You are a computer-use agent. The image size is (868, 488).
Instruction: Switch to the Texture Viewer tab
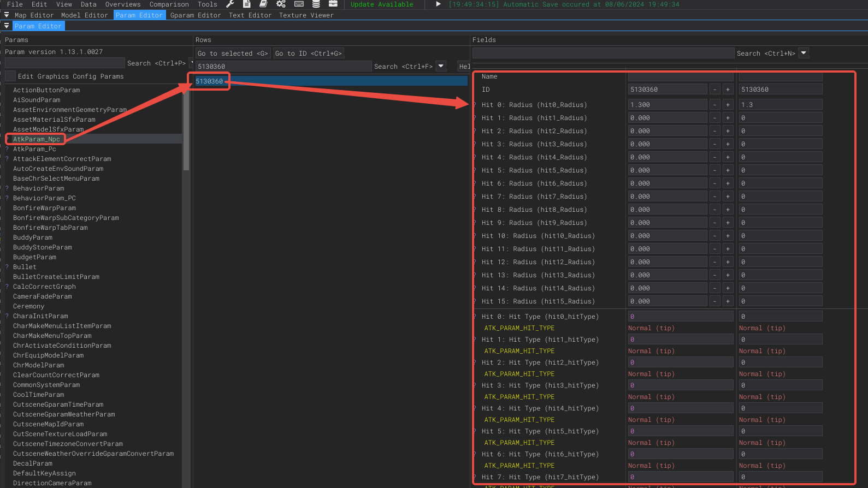click(306, 15)
